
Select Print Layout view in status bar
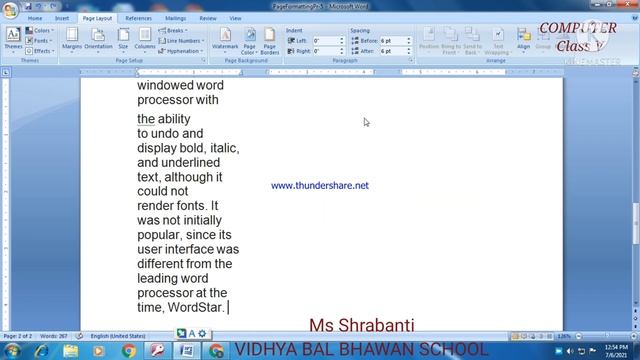click(515, 336)
